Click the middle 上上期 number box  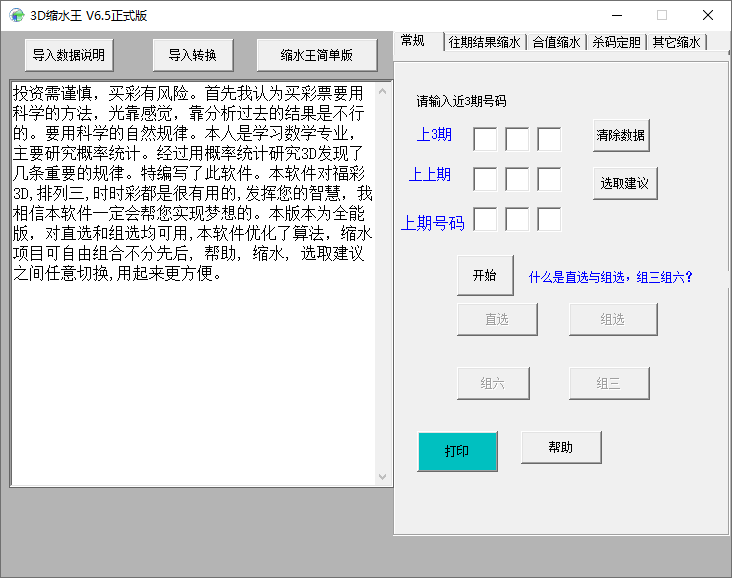(x=517, y=179)
